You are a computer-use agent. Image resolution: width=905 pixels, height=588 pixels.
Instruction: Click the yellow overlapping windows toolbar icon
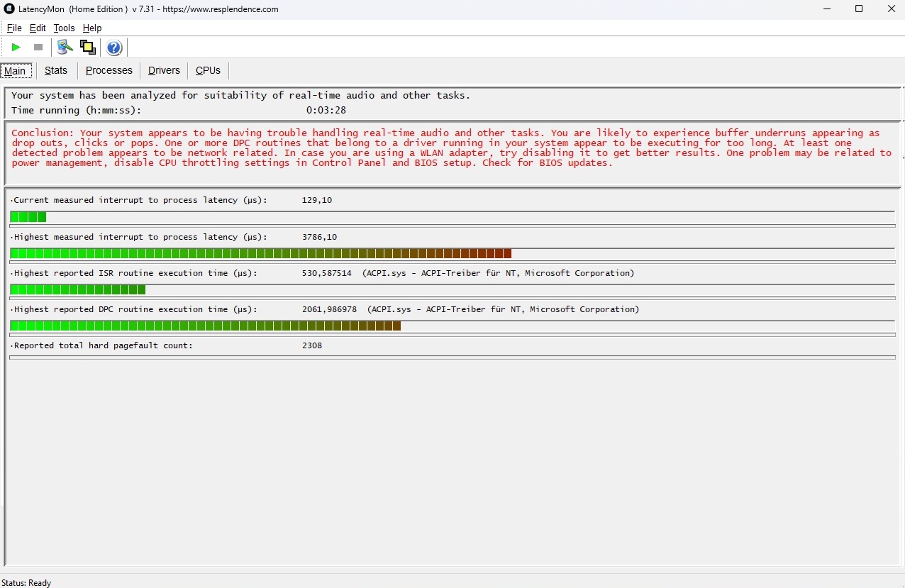[x=88, y=48]
